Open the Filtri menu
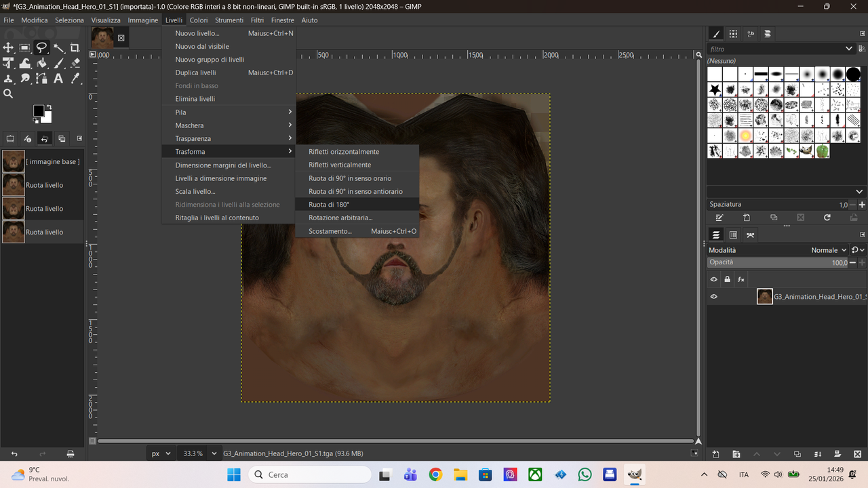Image resolution: width=868 pixels, height=488 pixels. pos(257,20)
